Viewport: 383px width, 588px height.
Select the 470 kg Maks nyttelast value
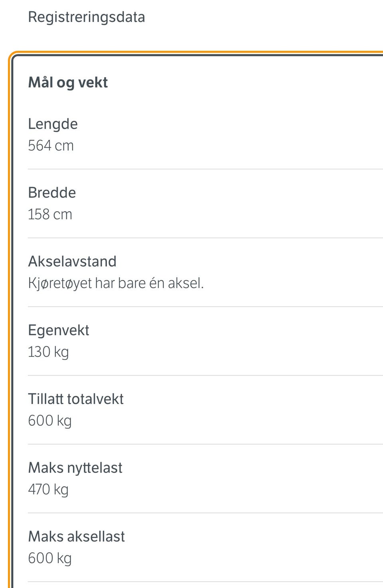coord(48,490)
